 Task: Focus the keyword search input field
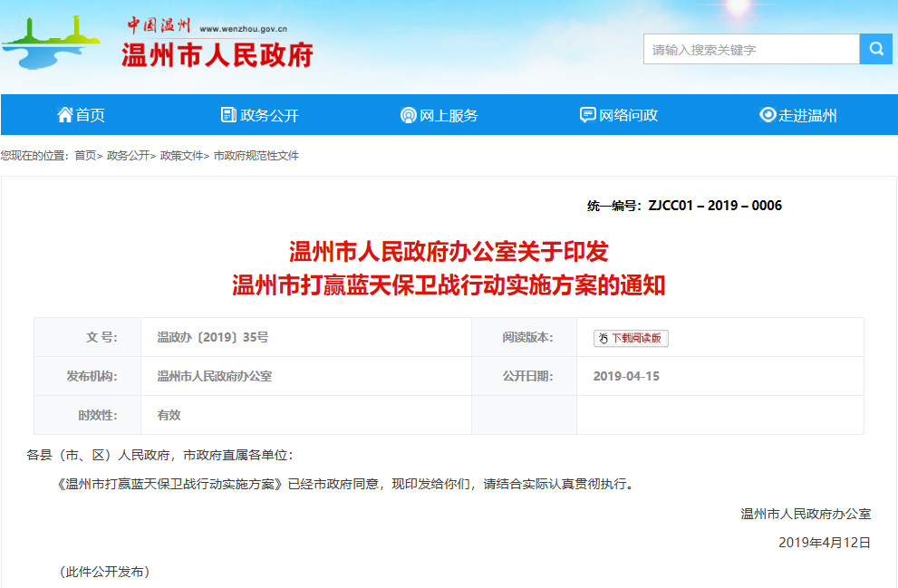(751, 49)
